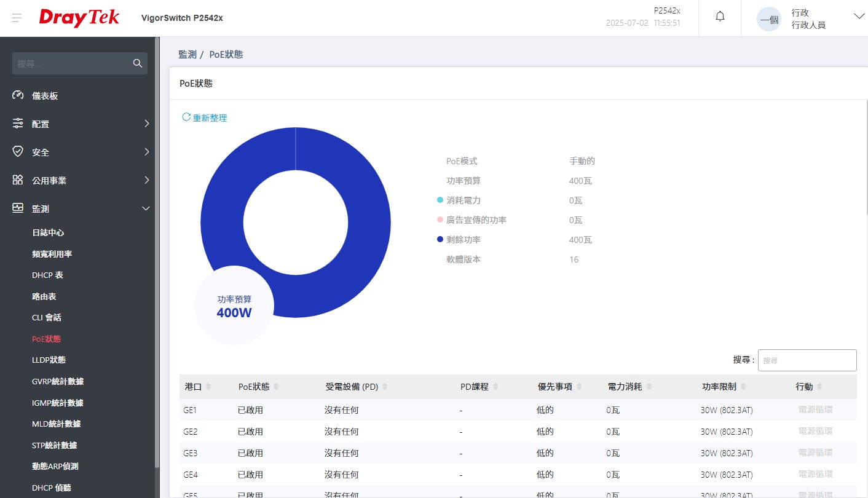Click the 儀表板 dashboard gauge icon
Image resolution: width=868 pixels, height=498 pixels.
18,95
